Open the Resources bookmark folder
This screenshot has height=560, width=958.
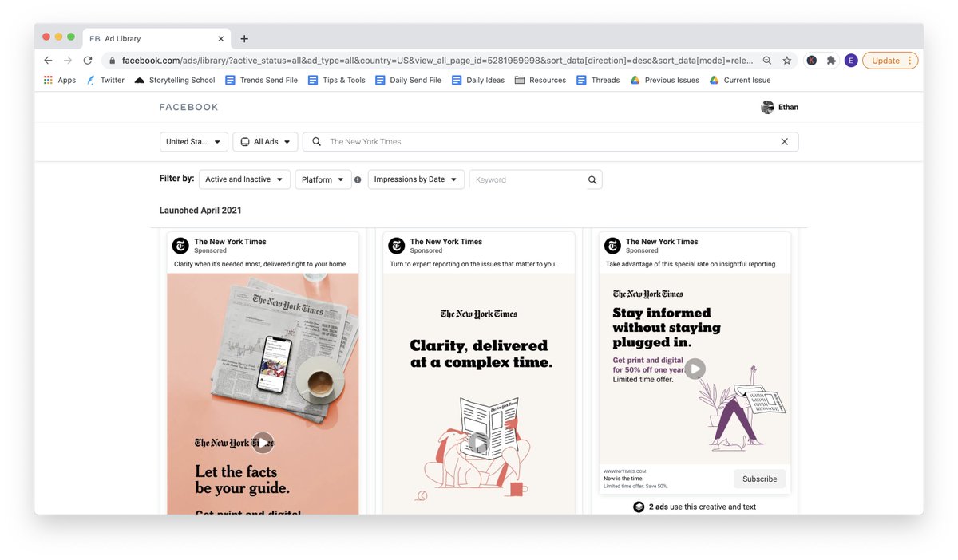coord(540,80)
